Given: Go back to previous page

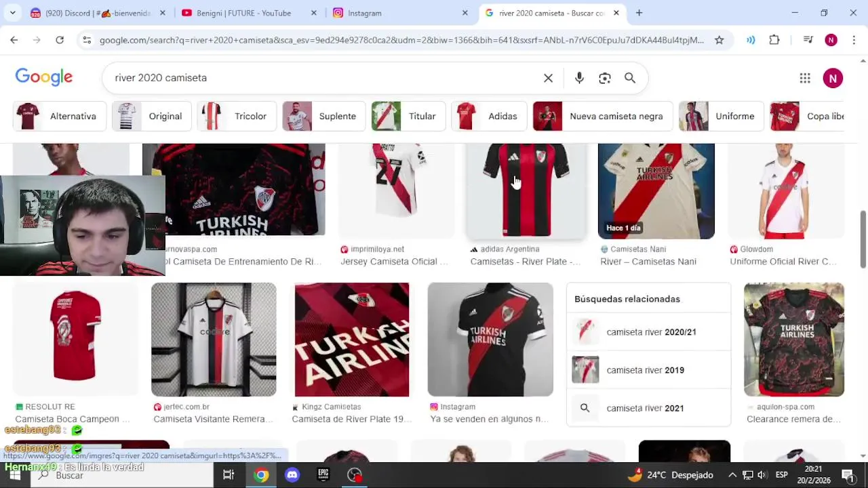Looking at the screenshot, I should (x=14, y=40).
